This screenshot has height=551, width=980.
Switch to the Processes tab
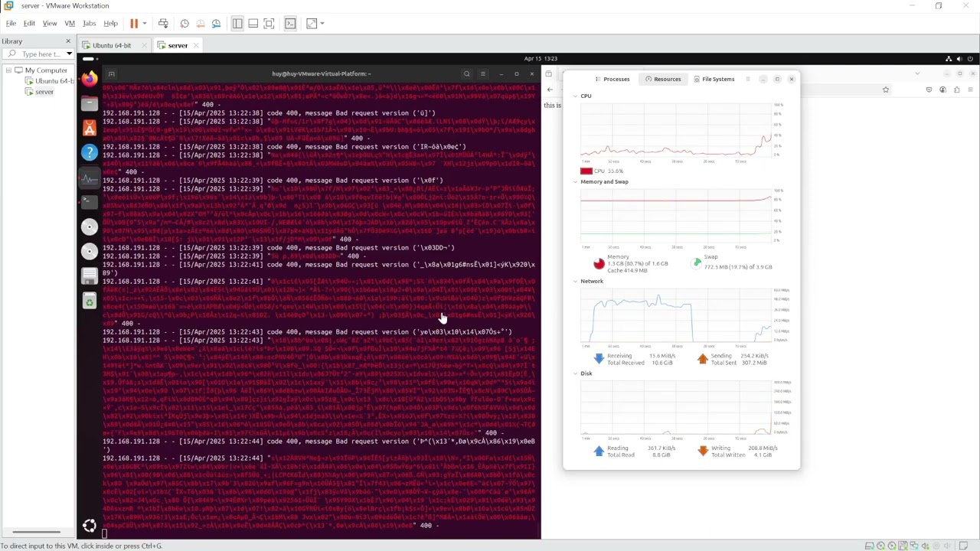pyautogui.click(x=612, y=79)
